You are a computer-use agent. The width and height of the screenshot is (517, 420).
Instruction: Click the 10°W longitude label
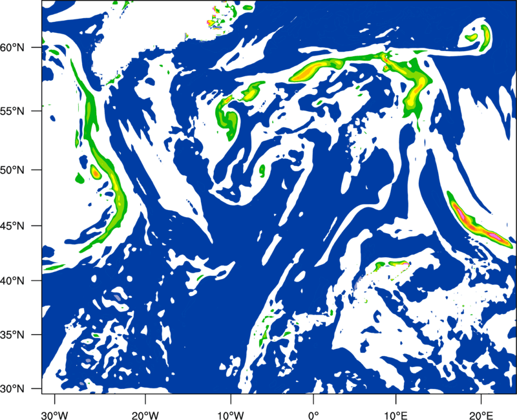pos(230,415)
